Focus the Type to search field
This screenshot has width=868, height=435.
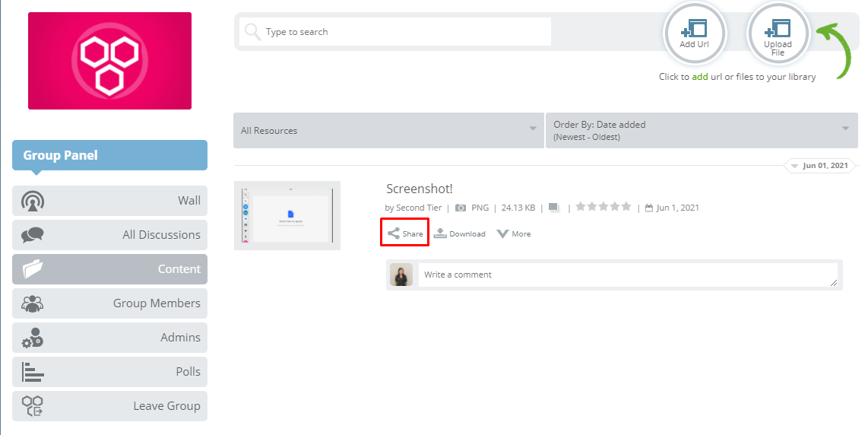(x=395, y=32)
